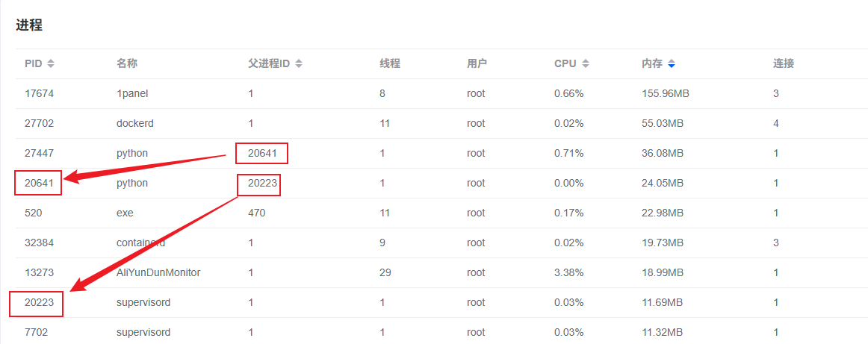The width and height of the screenshot is (868, 344).
Task: Click the boxed PID 20641 cell
Action: [x=40, y=184]
